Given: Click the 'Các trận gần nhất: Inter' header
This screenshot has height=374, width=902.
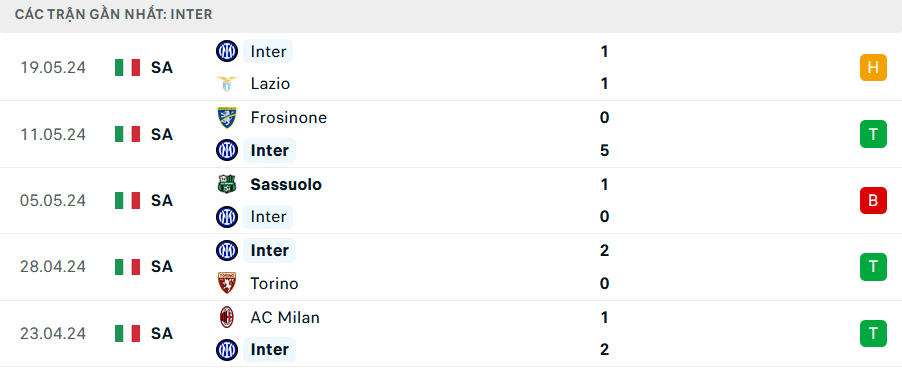Looking at the screenshot, I should (114, 14).
